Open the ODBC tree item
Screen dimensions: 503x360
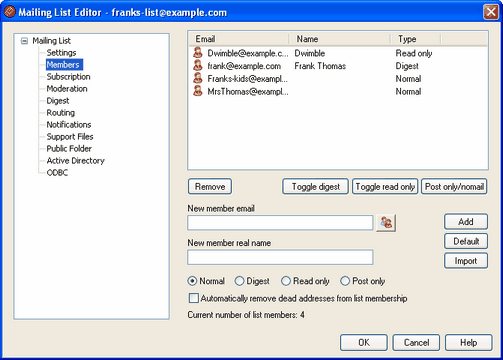point(57,173)
